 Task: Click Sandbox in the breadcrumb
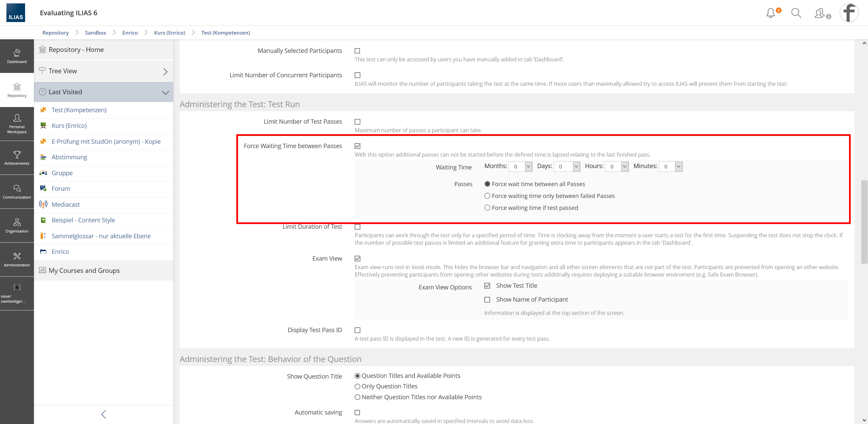(x=95, y=33)
